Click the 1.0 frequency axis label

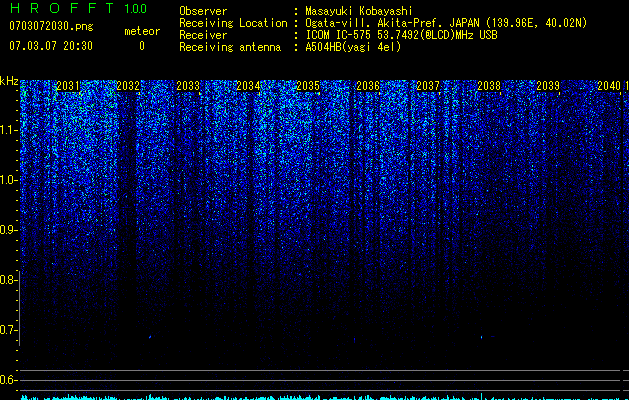[x=8, y=180]
